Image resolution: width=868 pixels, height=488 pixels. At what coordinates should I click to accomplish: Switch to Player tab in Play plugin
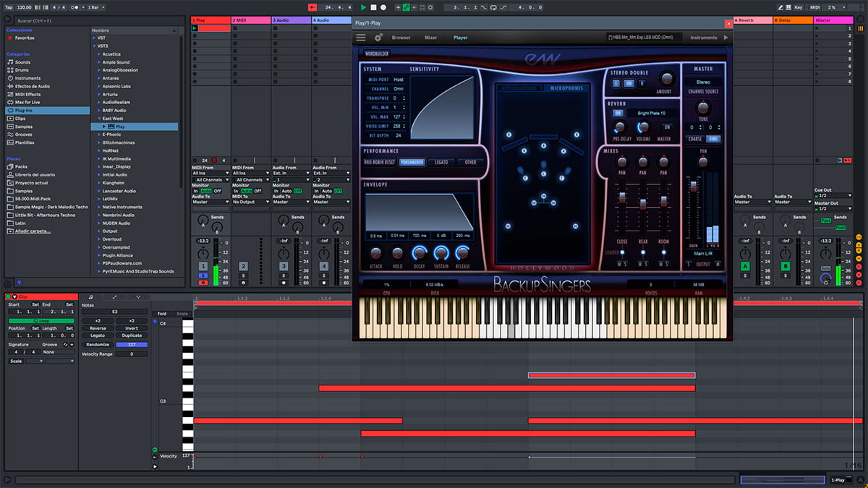pyautogui.click(x=460, y=38)
